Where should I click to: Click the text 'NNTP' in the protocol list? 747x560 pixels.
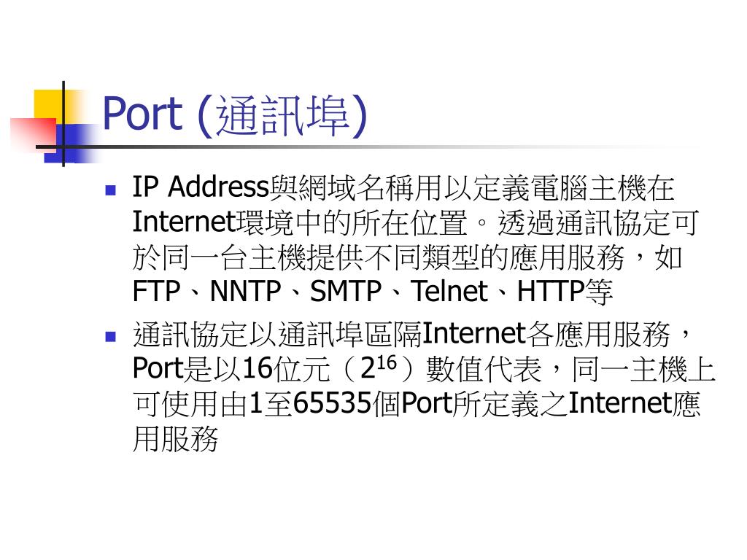pos(245,291)
